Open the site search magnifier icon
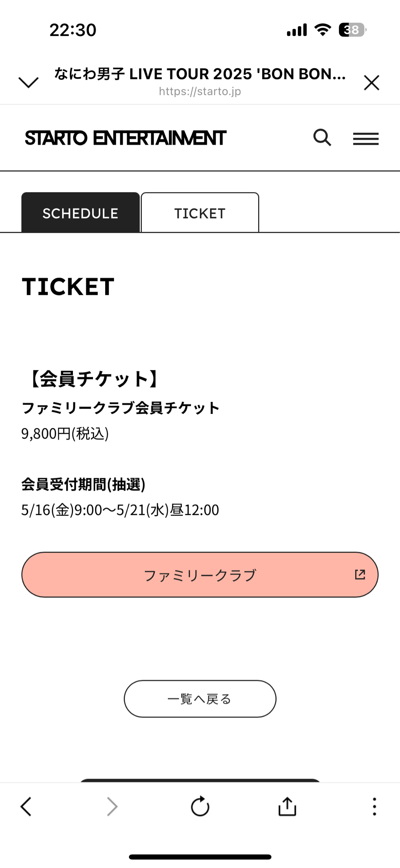The image size is (400, 868). click(322, 138)
